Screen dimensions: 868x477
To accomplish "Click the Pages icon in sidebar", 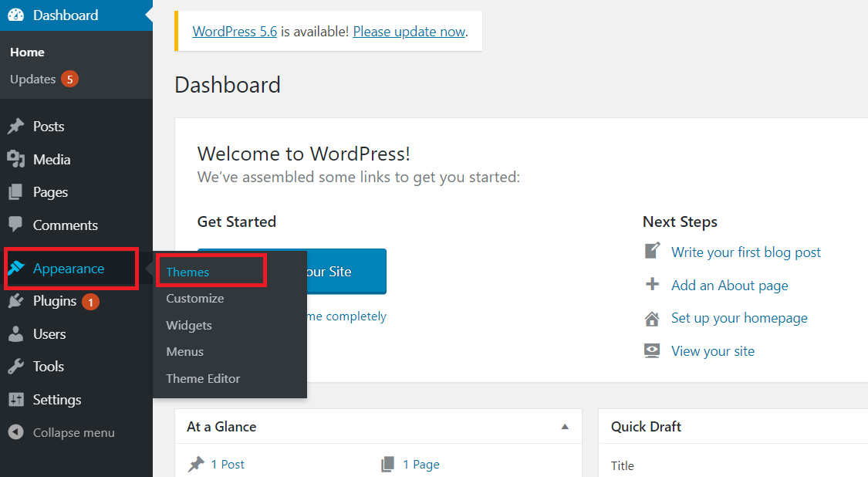I will [16, 192].
